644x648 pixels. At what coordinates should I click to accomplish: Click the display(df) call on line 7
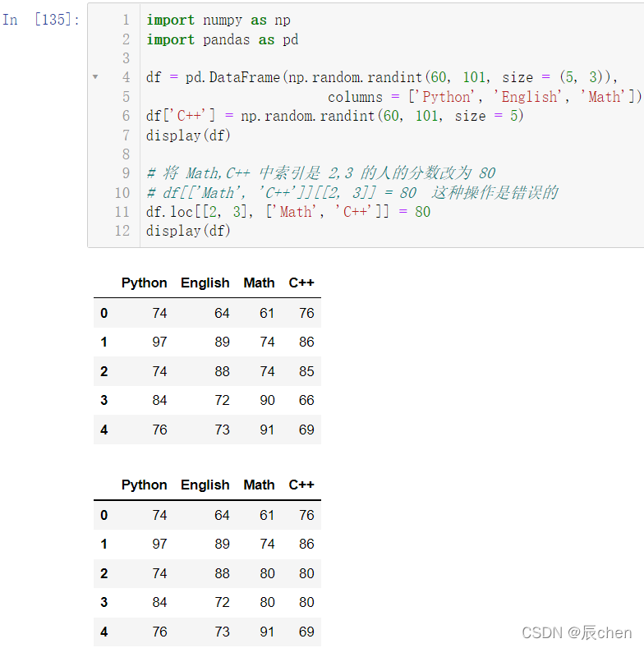pyautogui.click(x=188, y=135)
